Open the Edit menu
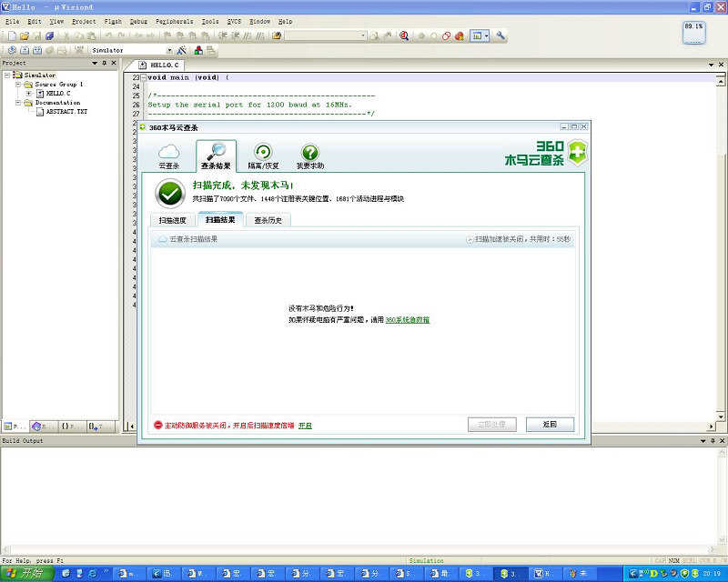The height and width of the screenshot is (582, 728). (35, 21)
